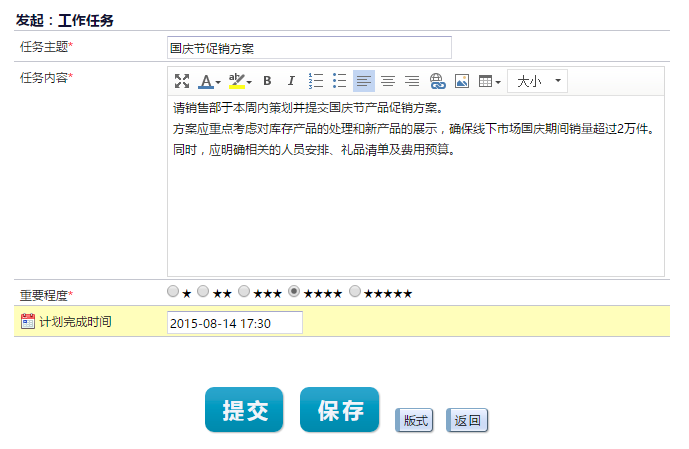Toggle bold formatting
Viewport: 689px width, 449px height.
[x=267, y=81]
